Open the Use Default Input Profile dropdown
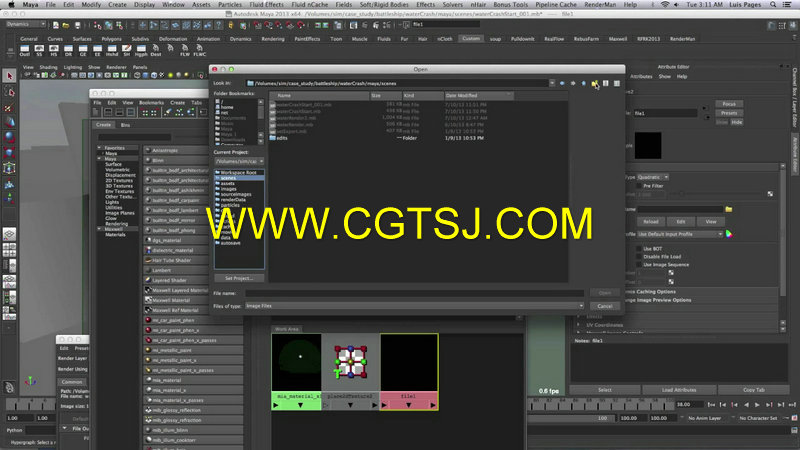Viewport: 800px width, 450px height. tap(680, 234)
